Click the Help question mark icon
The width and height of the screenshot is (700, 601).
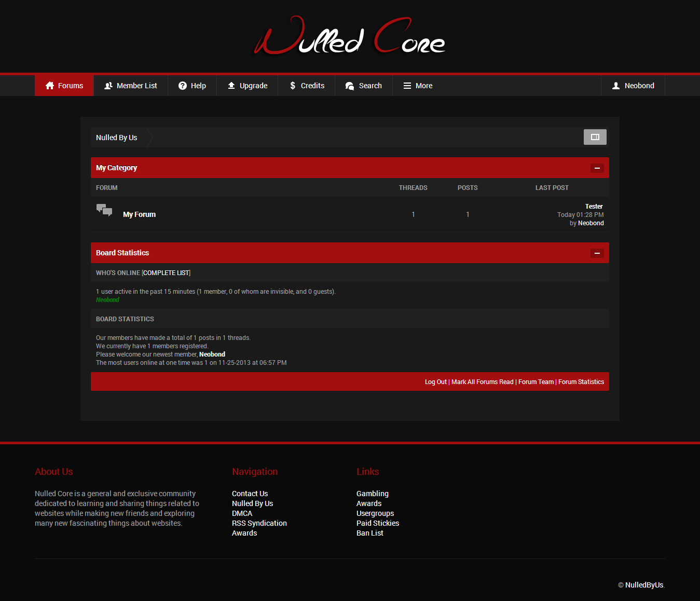183,86
